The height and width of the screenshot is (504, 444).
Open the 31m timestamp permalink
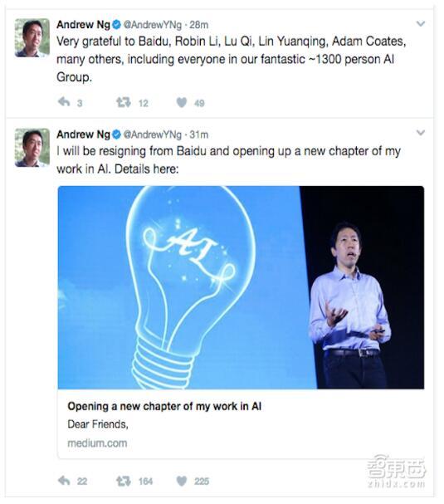pos(198,135)
